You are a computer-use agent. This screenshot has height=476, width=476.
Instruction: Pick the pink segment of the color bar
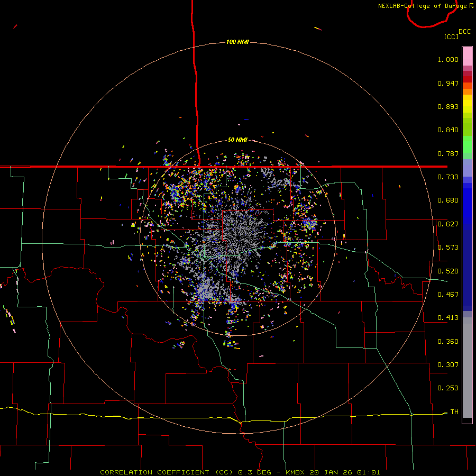(x=467, y=57)
